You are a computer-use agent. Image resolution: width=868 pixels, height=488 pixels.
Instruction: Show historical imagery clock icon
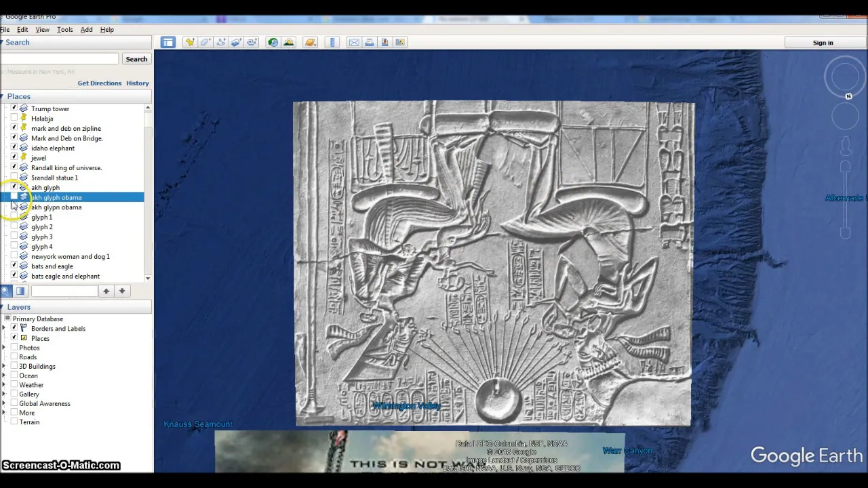pos(273,42)
